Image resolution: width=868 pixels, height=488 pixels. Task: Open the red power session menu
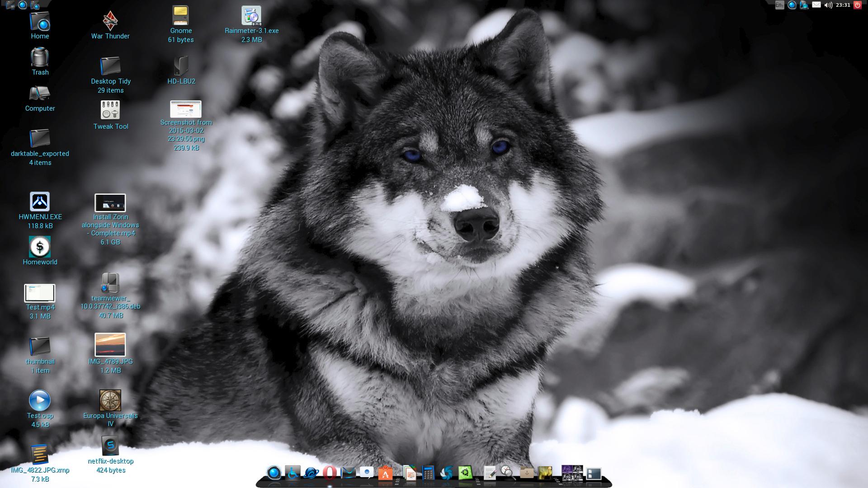857,5
